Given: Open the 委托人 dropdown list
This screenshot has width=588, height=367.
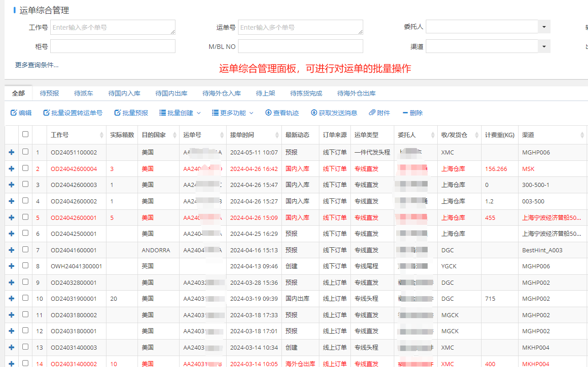Looking at the screenshot, I should pyautogui.click(x=544, y=27).
